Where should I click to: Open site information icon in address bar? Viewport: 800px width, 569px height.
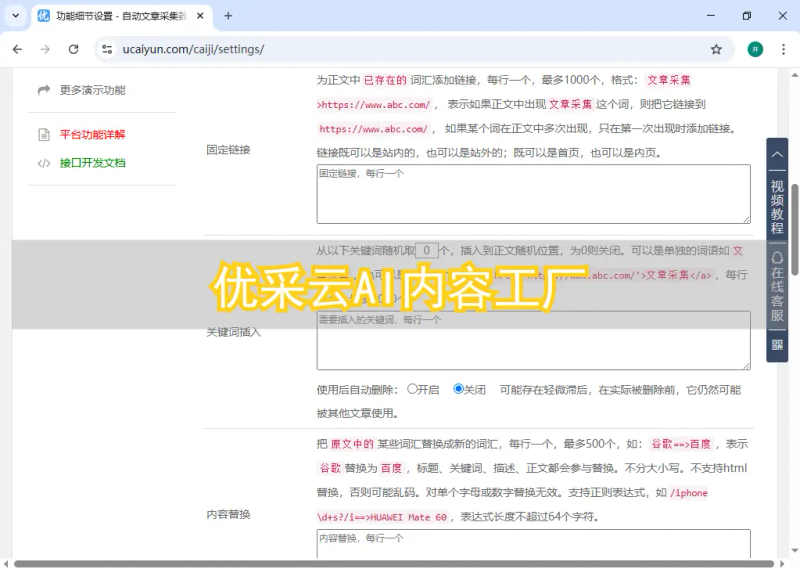(107, 49)
